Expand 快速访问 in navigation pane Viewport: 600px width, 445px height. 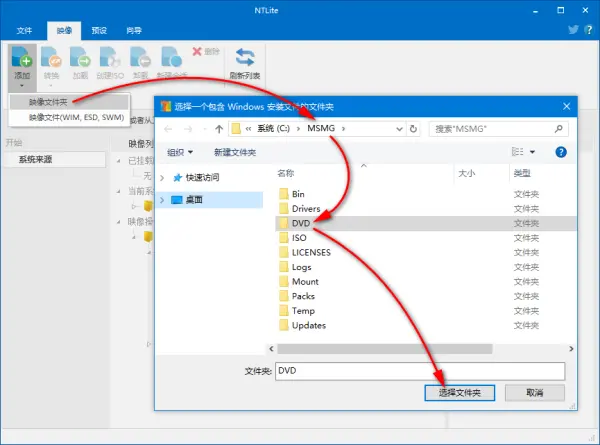(x=162, y=178)
